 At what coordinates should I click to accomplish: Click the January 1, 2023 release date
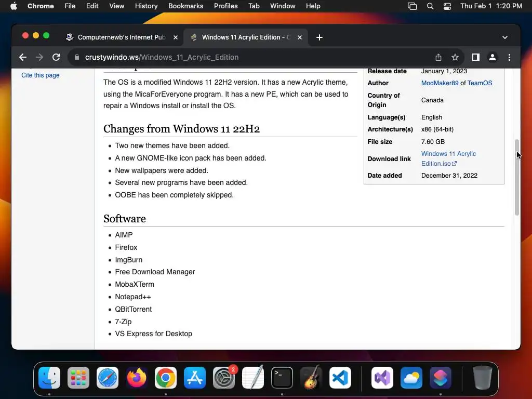tap(444, 71)
